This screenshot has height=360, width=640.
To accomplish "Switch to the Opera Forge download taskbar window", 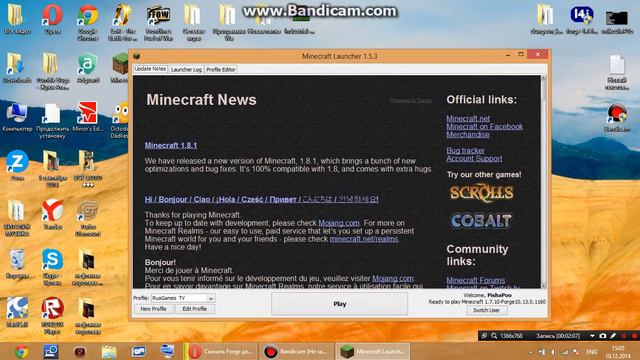I will (x=221, y=351).
